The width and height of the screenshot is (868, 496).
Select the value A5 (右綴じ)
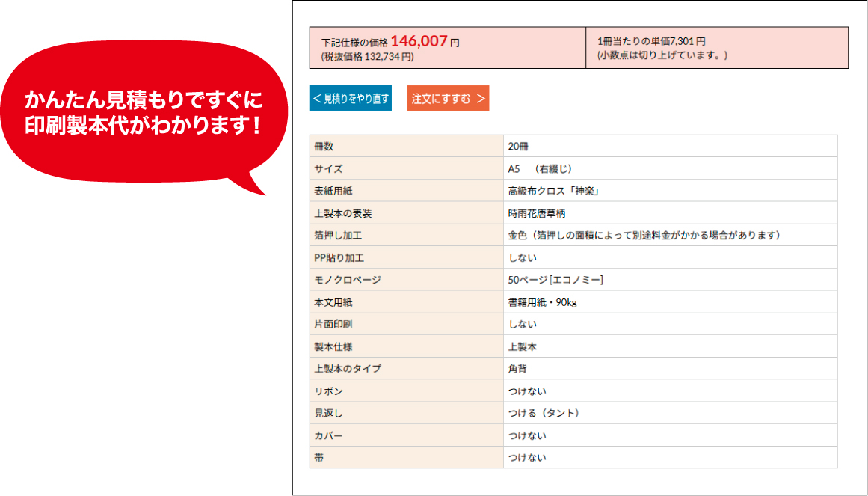click(x=540, y=168)
